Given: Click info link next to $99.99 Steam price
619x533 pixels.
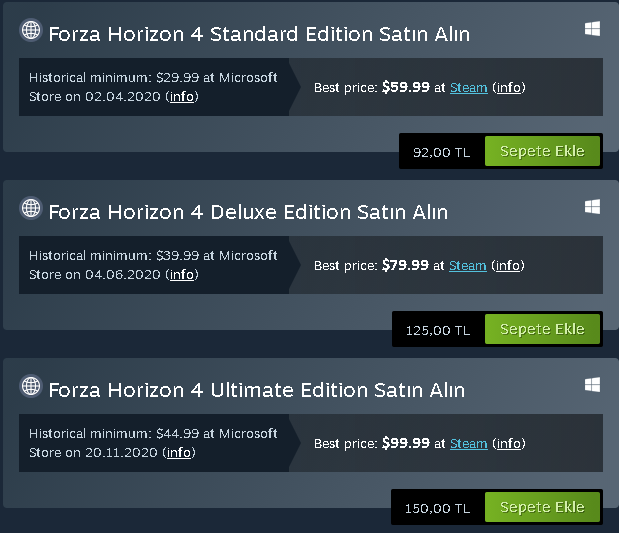Looking at the screenshot, I should 508,444.
